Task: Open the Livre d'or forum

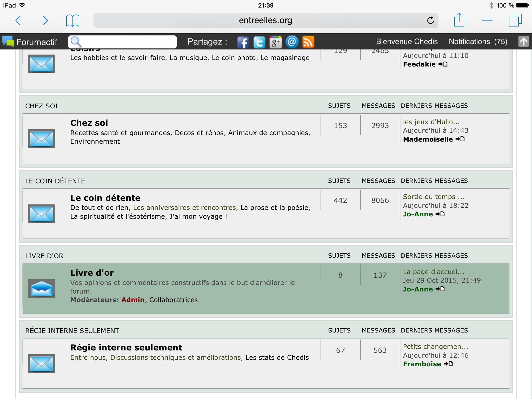Action: coord(92,273)
